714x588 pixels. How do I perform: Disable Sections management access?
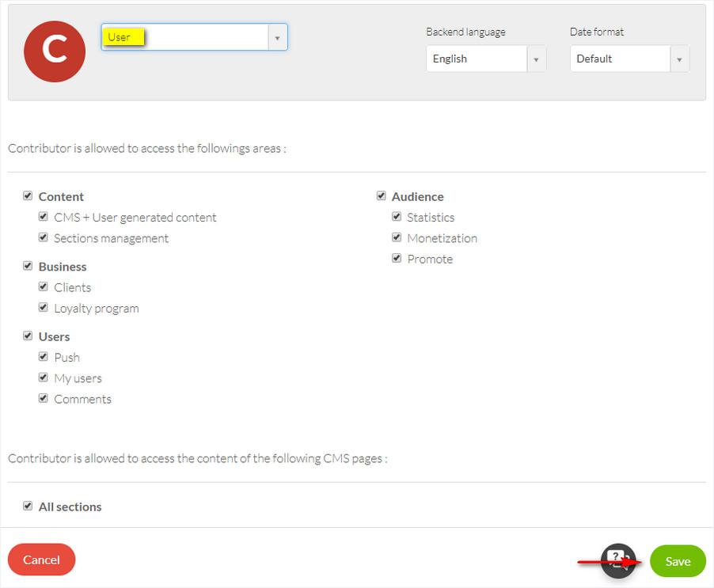44,237
